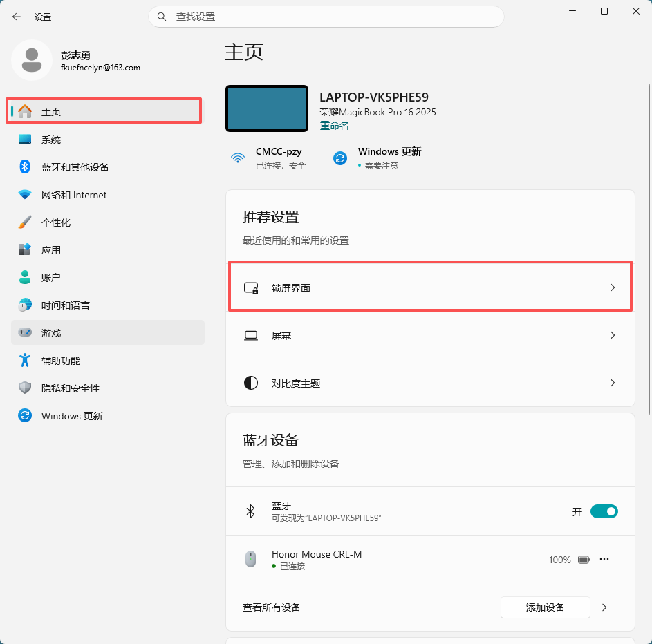Image resolution: width=652 pixels, height=644 pixels.
Task: Click the 辅助功能 sidebar label
Action: 61,361
